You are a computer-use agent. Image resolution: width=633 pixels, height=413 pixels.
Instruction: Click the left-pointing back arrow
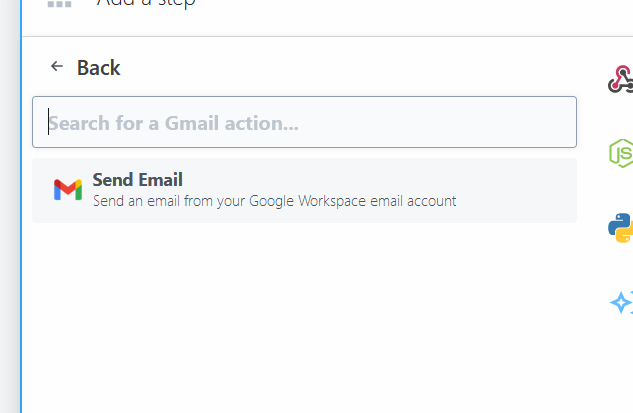pos(57,67)
